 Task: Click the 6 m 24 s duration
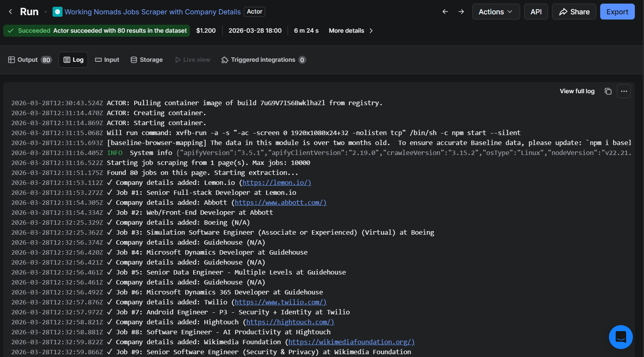click(306, 31)
